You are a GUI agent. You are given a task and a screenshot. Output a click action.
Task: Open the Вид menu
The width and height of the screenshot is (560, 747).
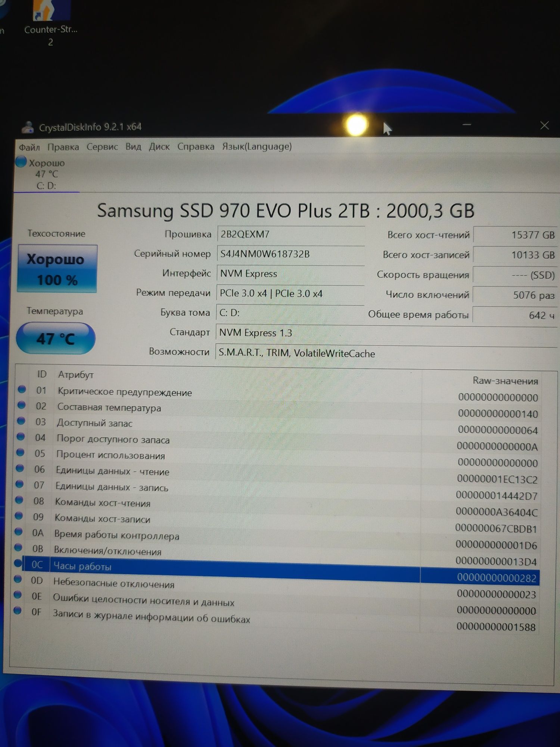pyautogui.click(x=133, y=146)
